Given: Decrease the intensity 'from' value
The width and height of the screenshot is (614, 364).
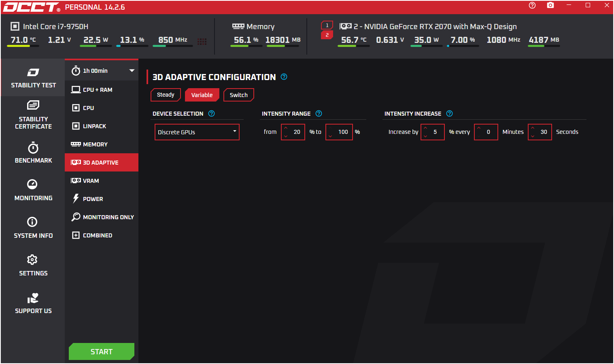Looking at the screenshot, I should point(286,136).
